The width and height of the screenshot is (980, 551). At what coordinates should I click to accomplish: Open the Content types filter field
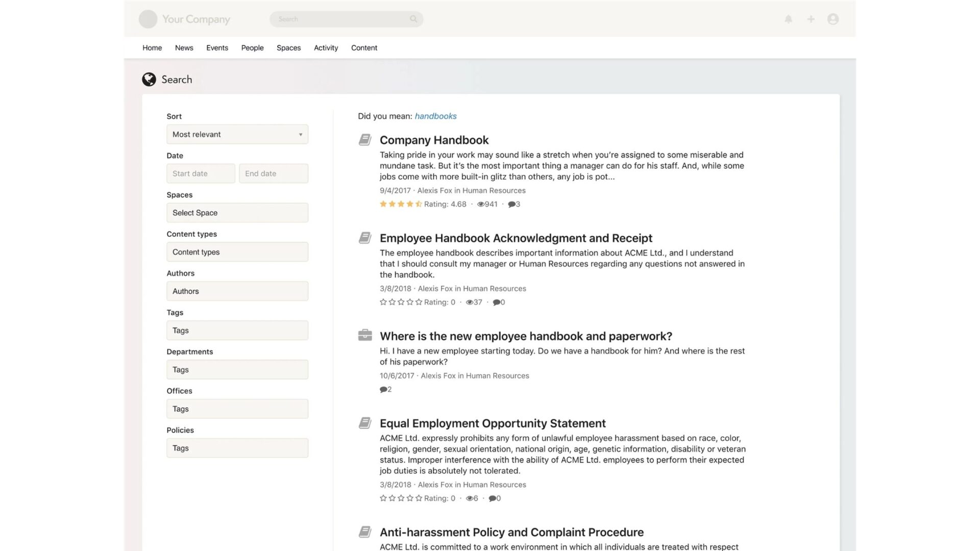pyautogui.click(x=237, y=252)
